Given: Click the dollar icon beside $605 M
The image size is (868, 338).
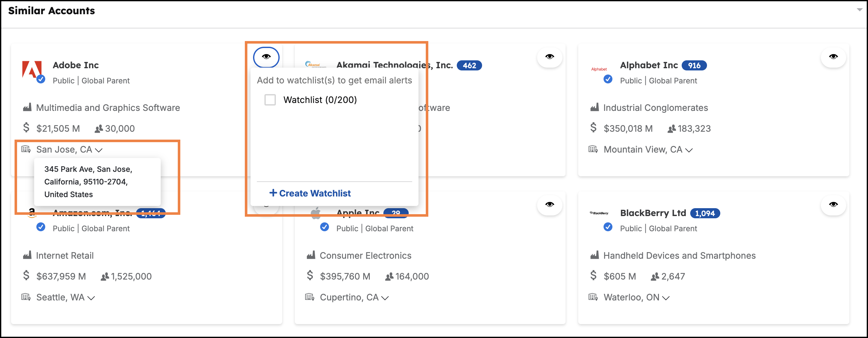Looking at the screenshot, I should tap(593, 275).
